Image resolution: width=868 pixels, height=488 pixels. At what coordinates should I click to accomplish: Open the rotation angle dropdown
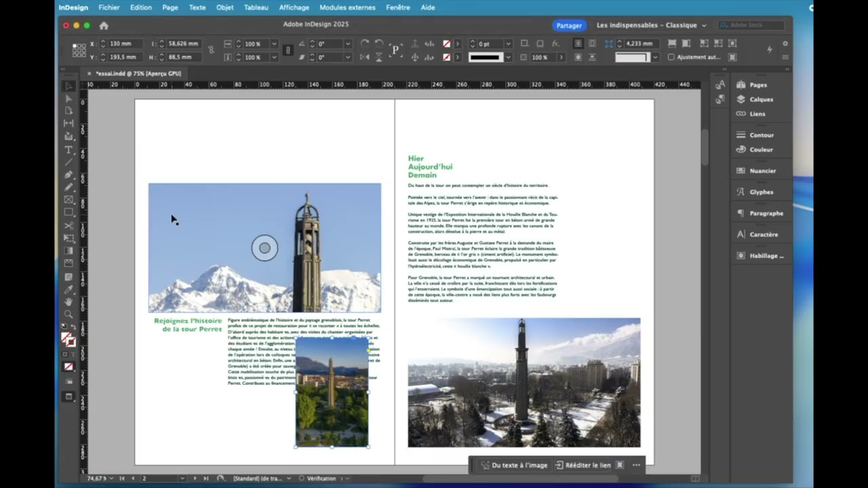coord(347,43)
